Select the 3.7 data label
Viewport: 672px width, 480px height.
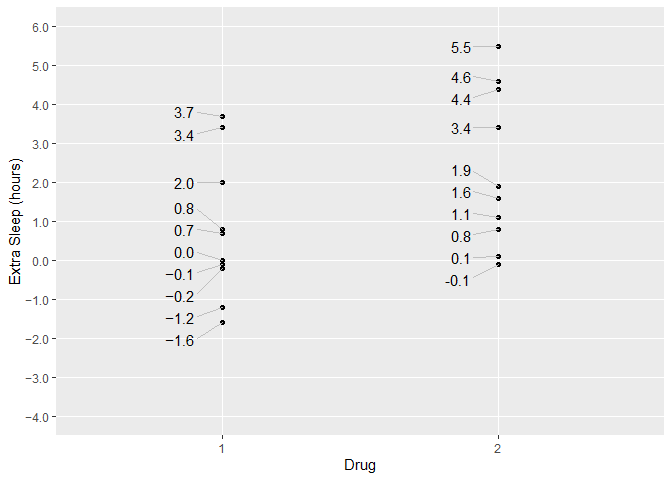click(183, 113)
